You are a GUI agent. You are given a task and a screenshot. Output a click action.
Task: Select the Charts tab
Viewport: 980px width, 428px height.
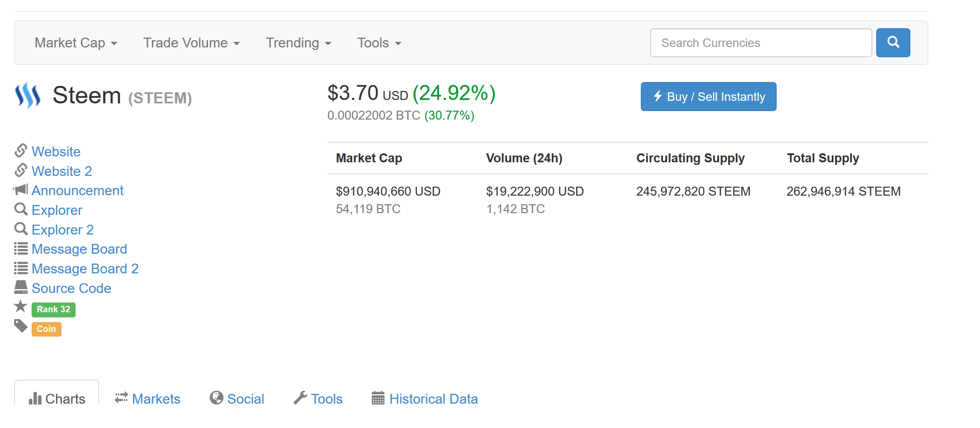click(x=57, y=399)
